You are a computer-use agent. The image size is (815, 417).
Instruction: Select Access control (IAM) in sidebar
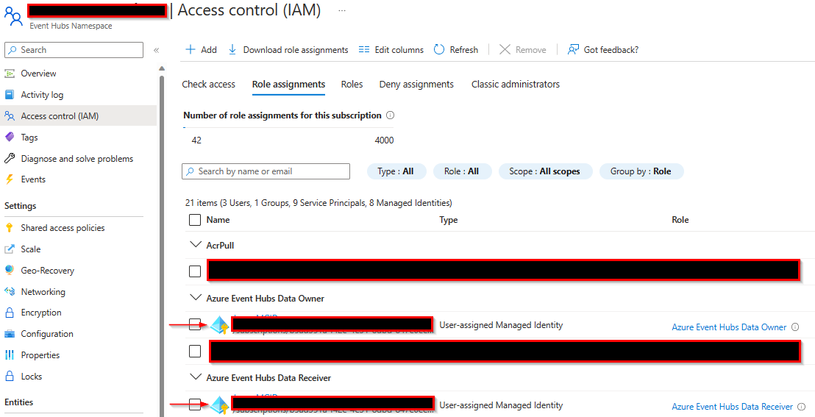point(78,116)
